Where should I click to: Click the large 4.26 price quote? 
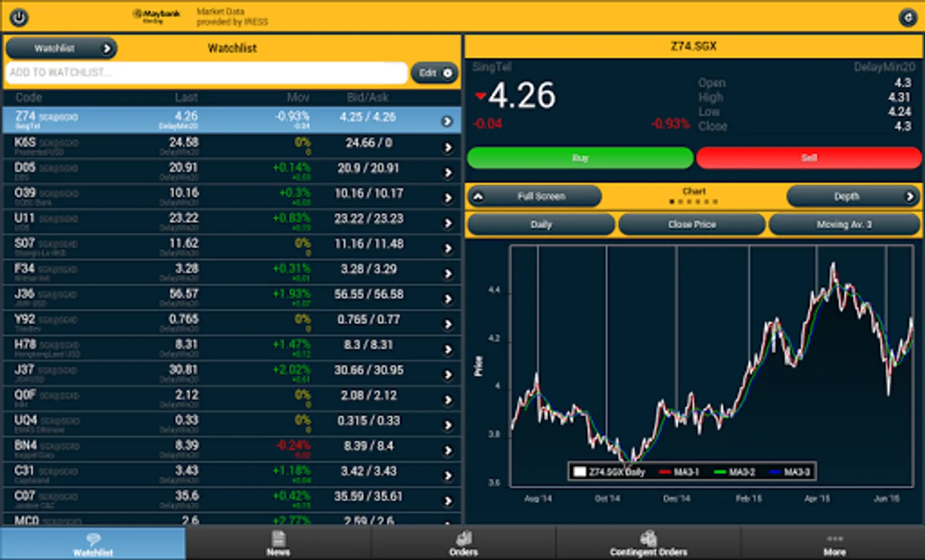pos(522,95)
